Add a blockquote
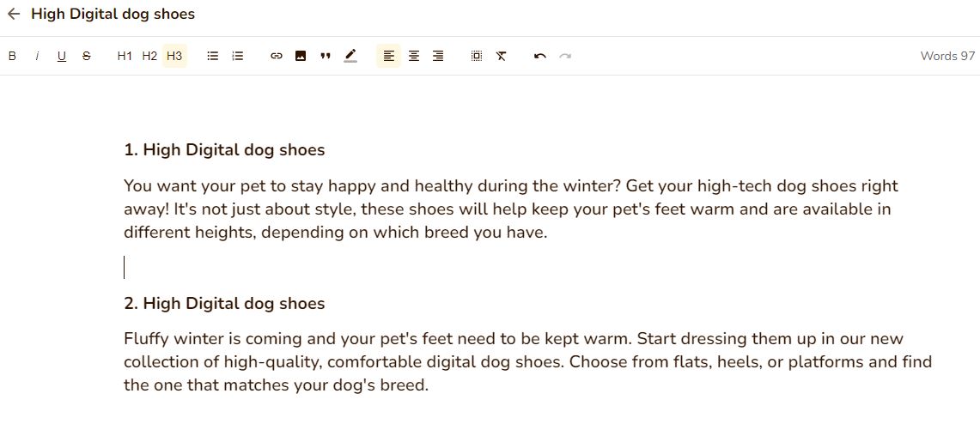980x430 pixels. pos(326,56)
